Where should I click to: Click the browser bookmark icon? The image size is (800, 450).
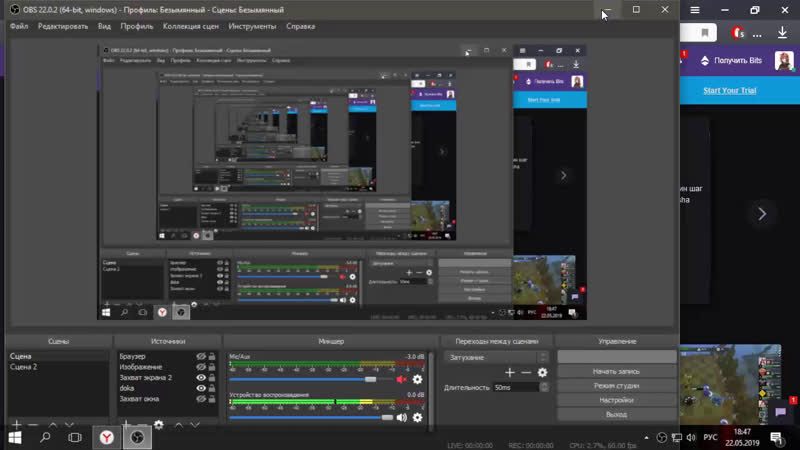(705, 33)
